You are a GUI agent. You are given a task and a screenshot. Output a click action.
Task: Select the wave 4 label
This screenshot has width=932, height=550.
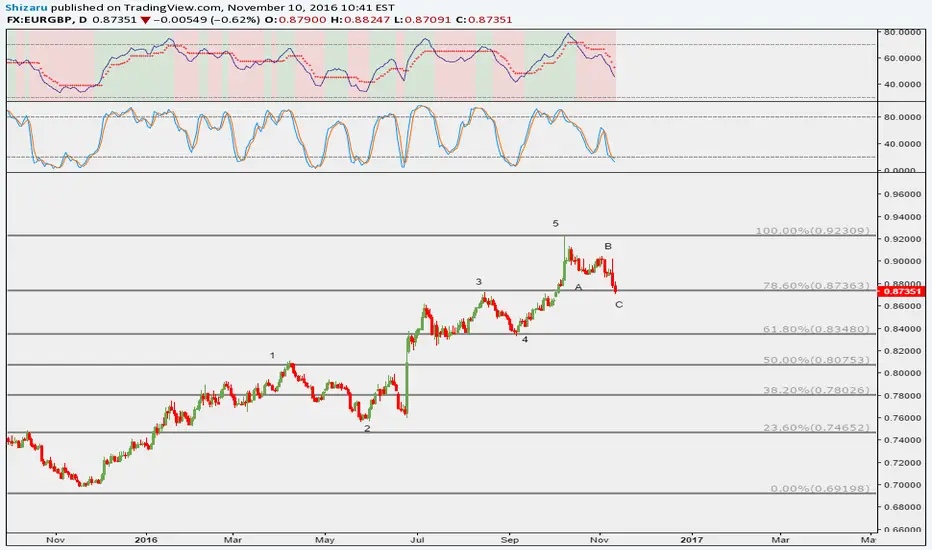click(525, 340)
